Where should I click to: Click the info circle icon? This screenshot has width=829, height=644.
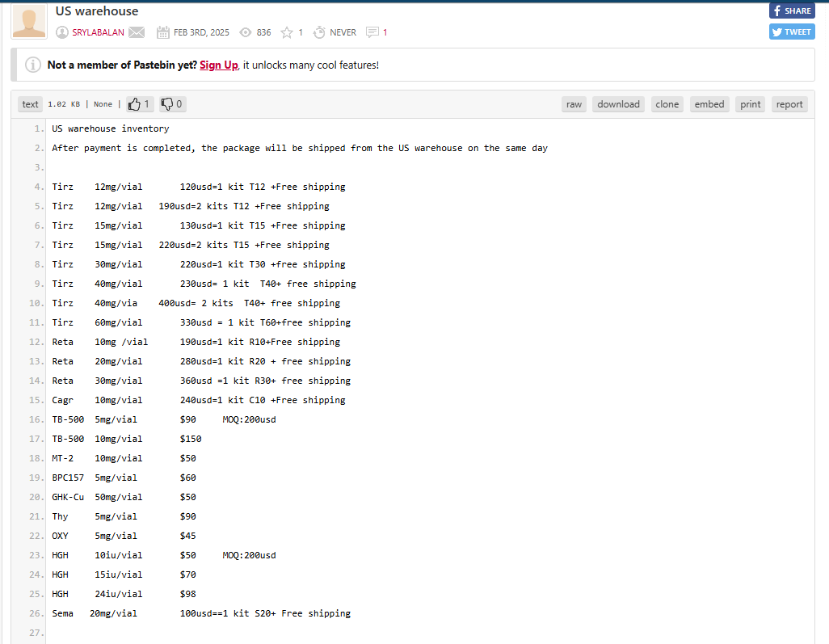pos(33,65)
